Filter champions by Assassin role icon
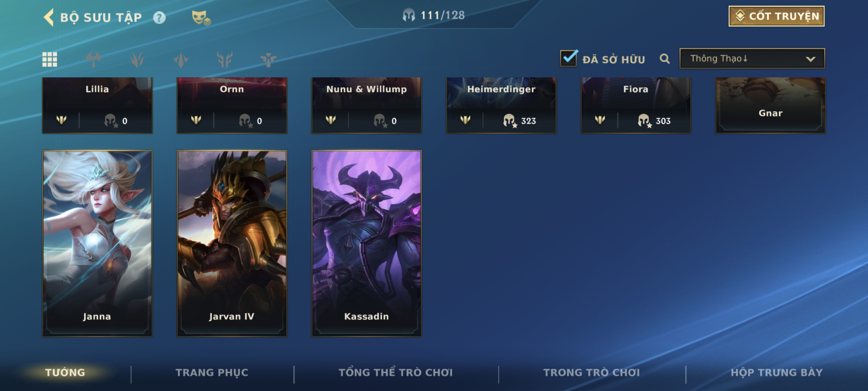This screenshot has width=868, height=391. pos(137,60)
